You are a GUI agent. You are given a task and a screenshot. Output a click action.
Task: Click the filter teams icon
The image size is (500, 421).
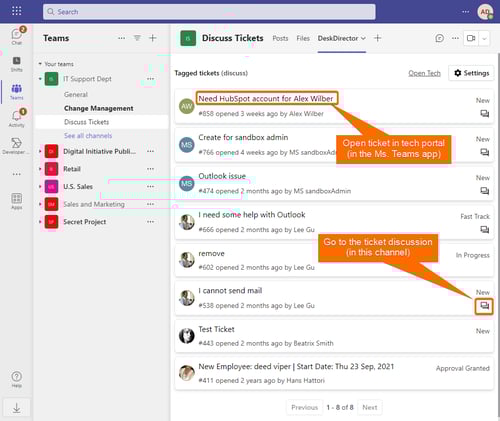[137, 38]
